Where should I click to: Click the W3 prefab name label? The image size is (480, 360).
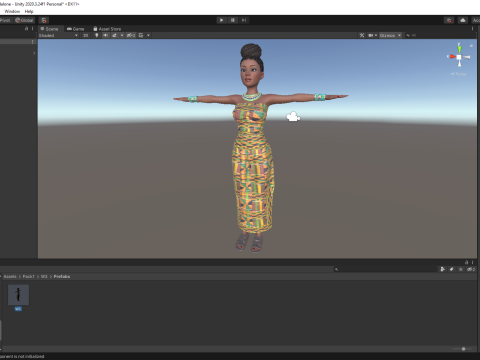18,309
